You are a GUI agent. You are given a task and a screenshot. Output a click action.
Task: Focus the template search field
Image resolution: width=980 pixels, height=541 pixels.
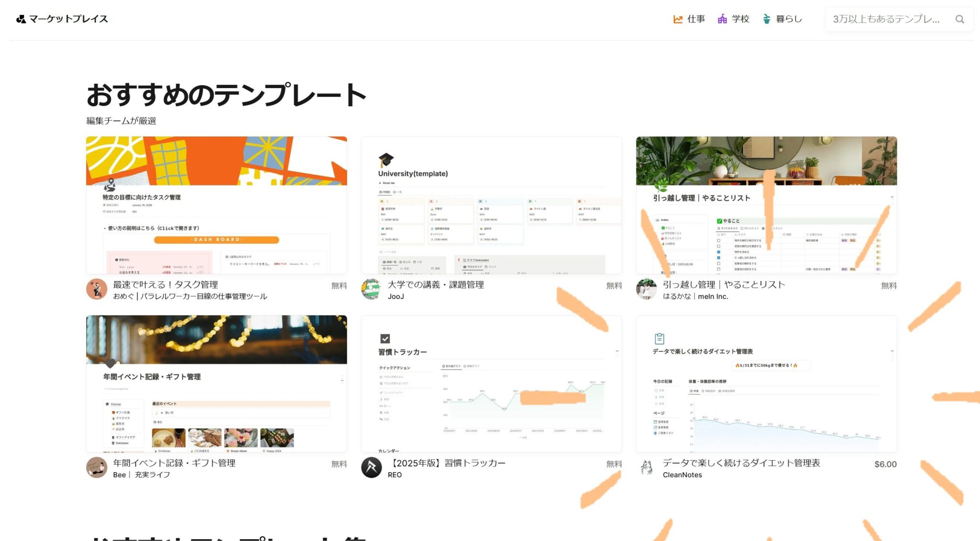tap(886, 19)
